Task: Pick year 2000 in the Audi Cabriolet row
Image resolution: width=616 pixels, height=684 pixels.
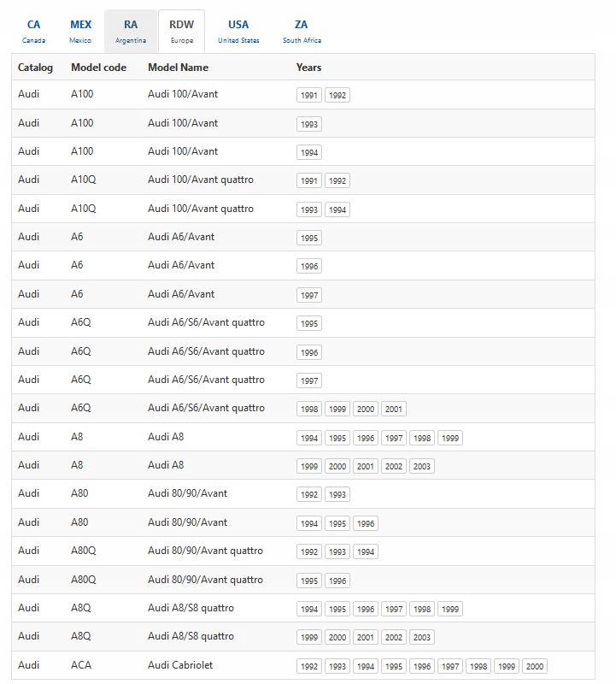Action: [x=535, y=667]
